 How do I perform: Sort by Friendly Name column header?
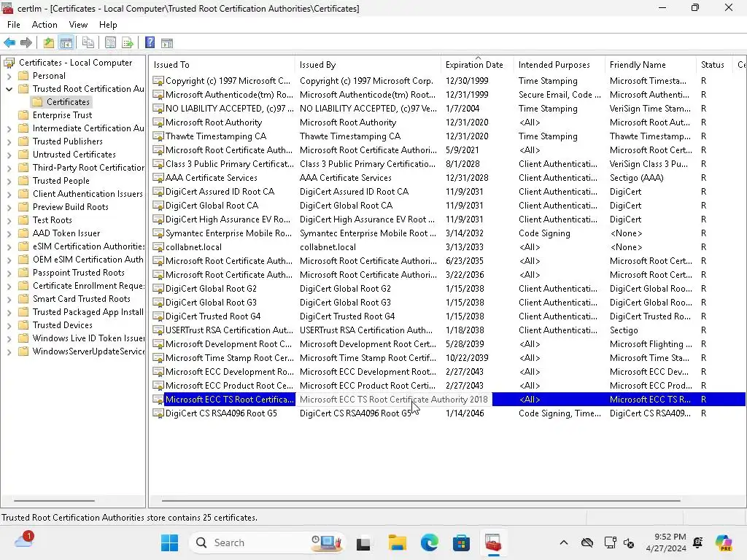click(650, 65)
